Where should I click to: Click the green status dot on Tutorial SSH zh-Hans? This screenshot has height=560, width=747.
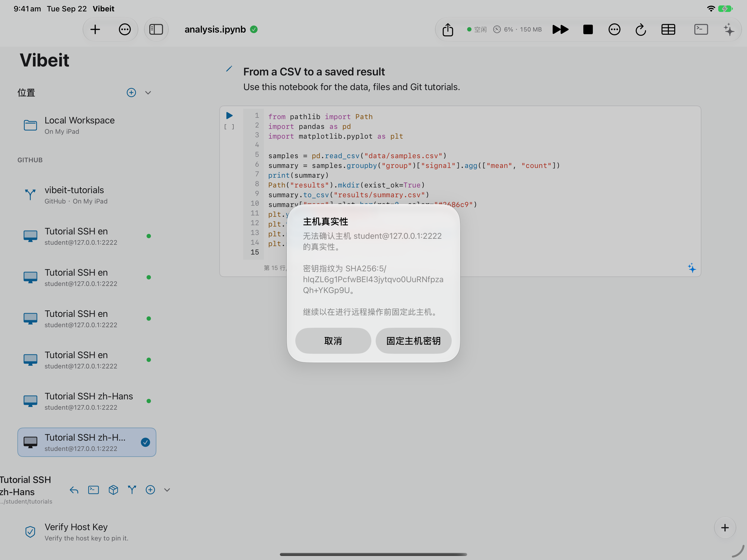148,401
